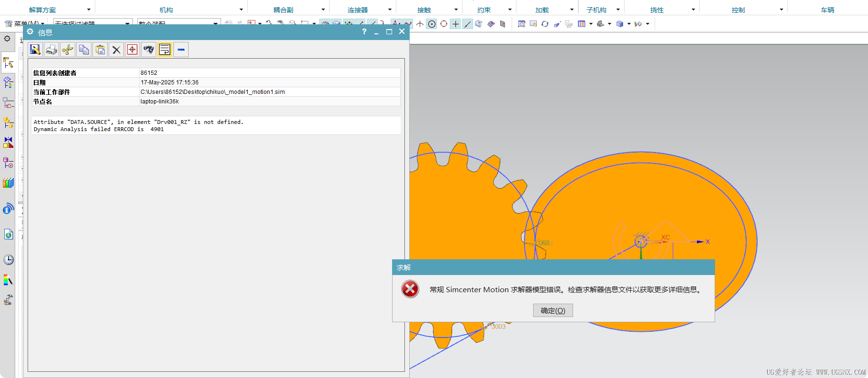
Task: Open the books library sidebar tab
Action: tap(8, 183)
